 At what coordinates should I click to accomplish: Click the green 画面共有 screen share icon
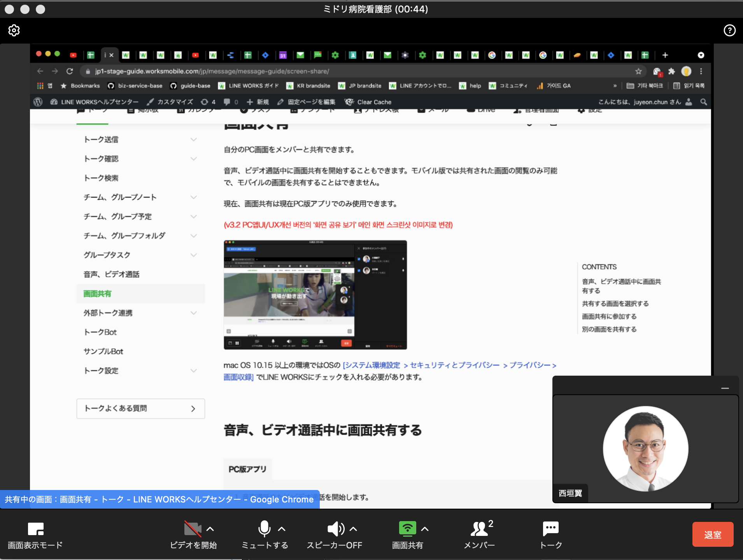(407, 528)
